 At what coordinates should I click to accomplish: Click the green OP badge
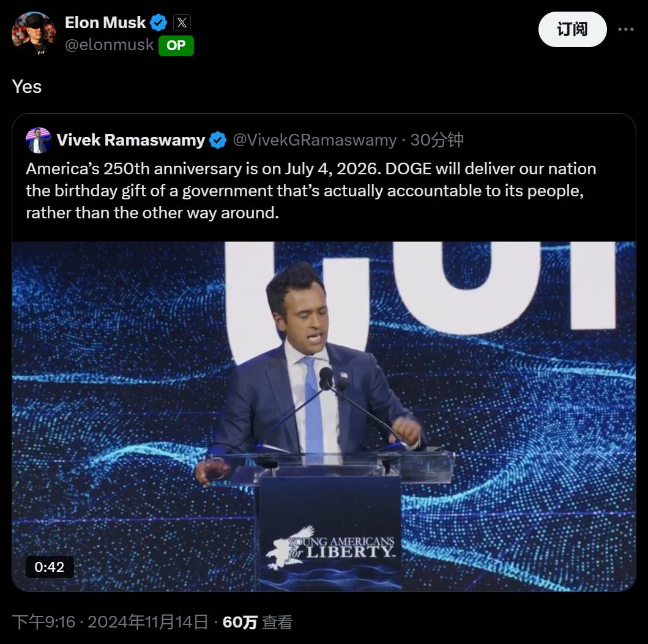coord(176,46)
